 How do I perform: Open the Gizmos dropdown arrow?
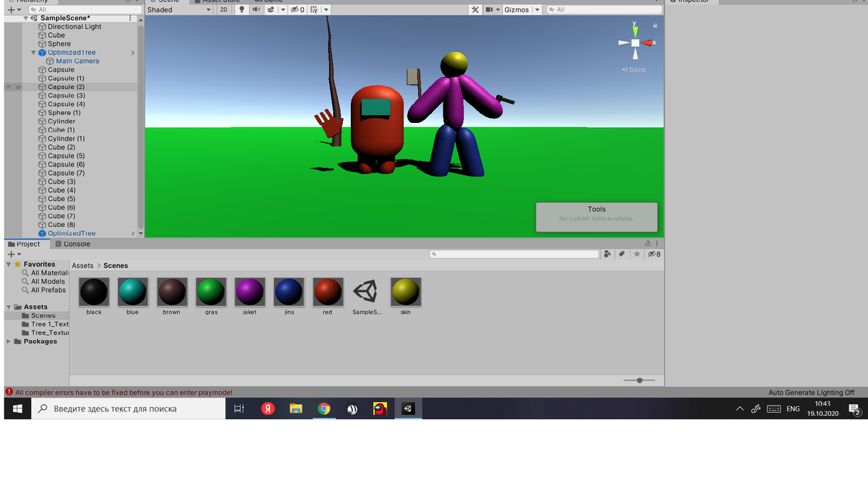pyautogui.click(x=537, y=10)
